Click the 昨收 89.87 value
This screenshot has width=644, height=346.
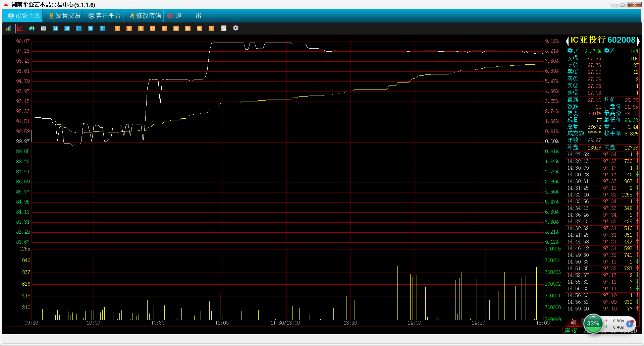point(594,140)
